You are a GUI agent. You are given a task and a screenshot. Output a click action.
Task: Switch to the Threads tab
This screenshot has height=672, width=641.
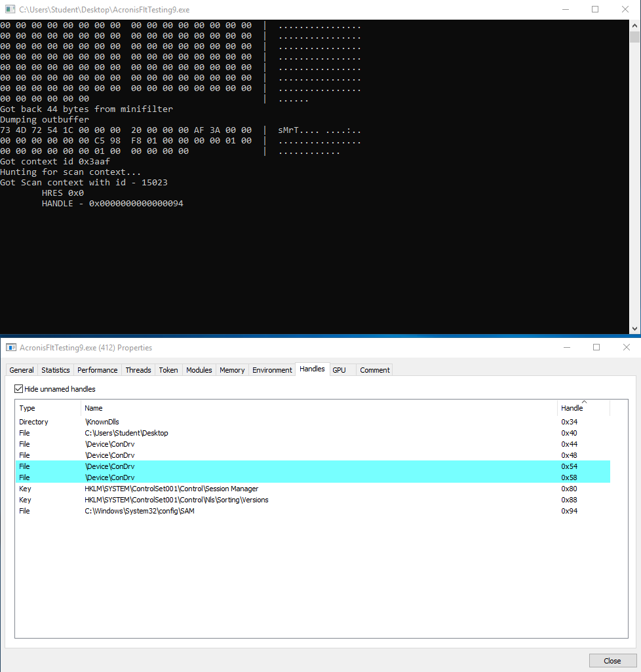138,370
